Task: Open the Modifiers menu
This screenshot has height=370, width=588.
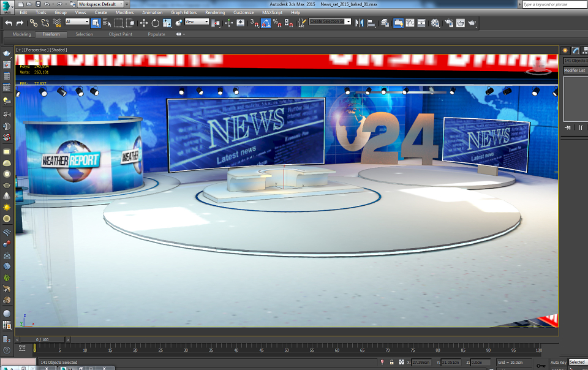Action: 124,12
